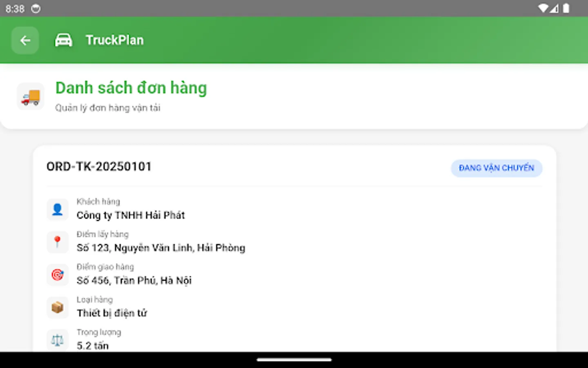Tap the TruckPlan title in the header
This screenshot has width=588, height=368.
point(115,40)
